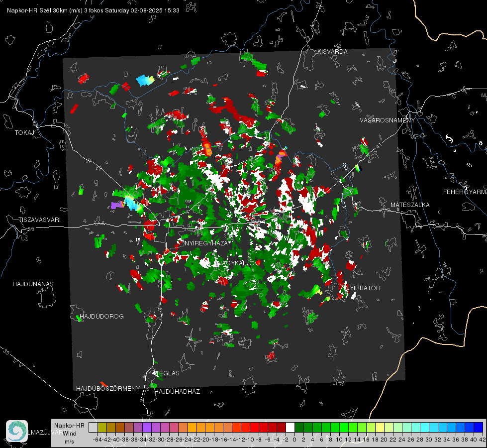Image resolution: width=487 pixels, height=448 pixels.
Task: Click the MÁTÉSZALKA town label
Action: point(410,205)
